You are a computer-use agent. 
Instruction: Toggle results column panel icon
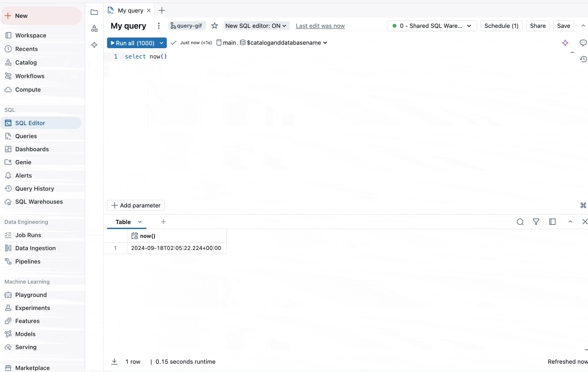tap(552, 222)
